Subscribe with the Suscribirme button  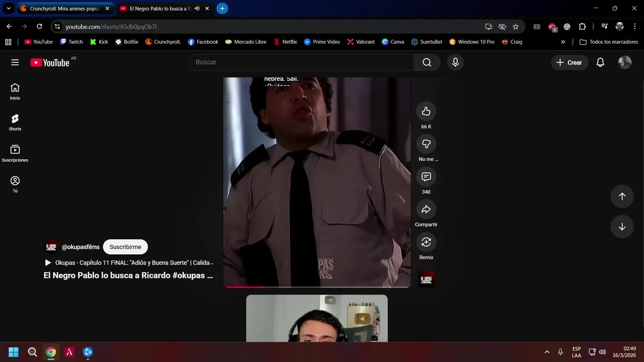coord(125,247)
